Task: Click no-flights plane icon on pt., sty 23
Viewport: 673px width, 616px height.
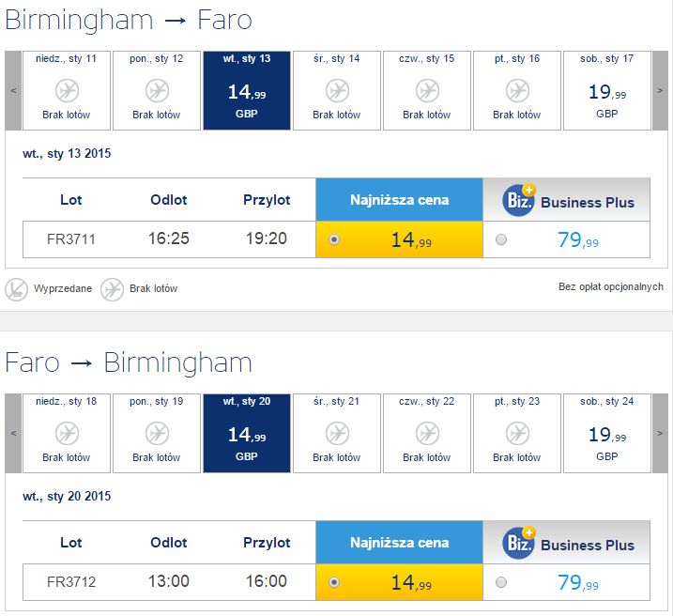Action: 517,434
